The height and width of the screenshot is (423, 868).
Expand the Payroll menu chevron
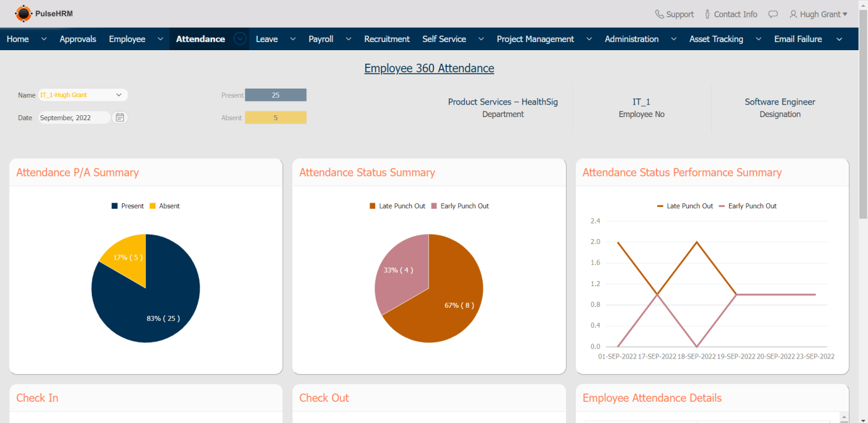point(348,39)
